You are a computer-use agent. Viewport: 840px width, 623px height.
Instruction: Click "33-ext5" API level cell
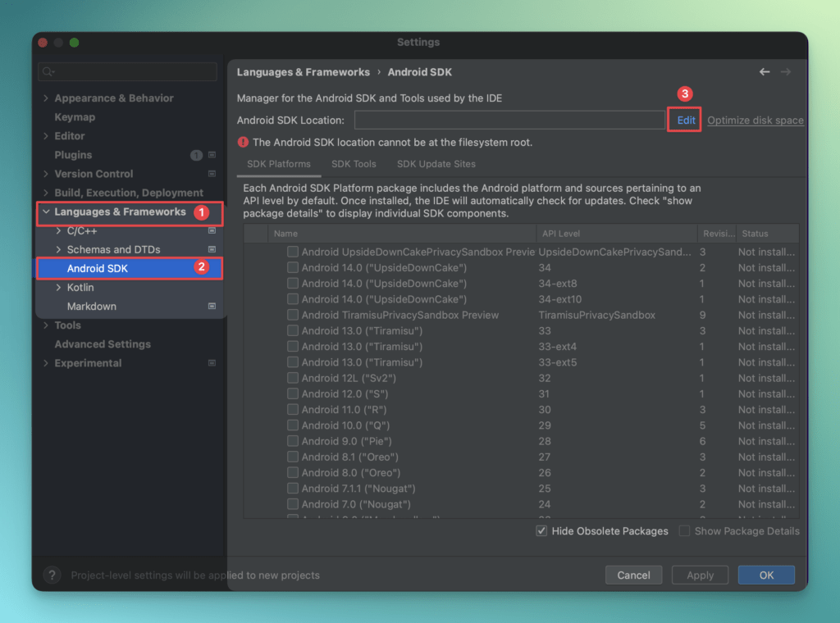558,362
